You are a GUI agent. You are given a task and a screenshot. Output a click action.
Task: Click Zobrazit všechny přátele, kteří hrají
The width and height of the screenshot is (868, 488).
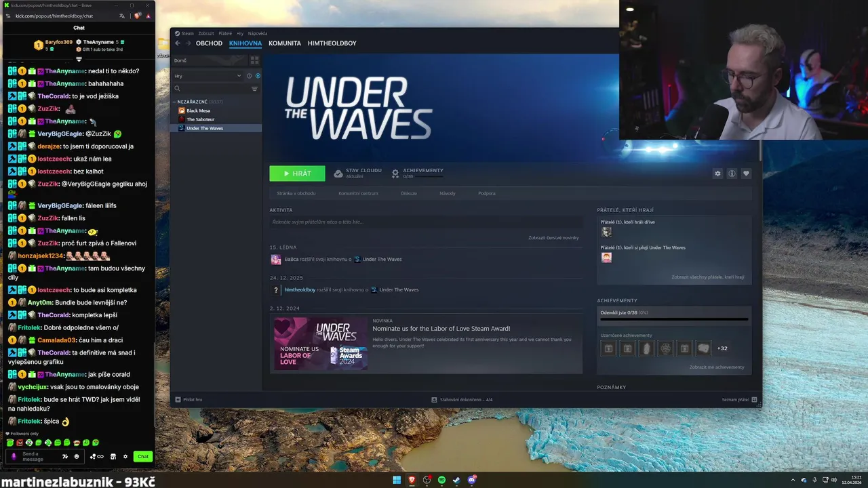click(708, 277)
